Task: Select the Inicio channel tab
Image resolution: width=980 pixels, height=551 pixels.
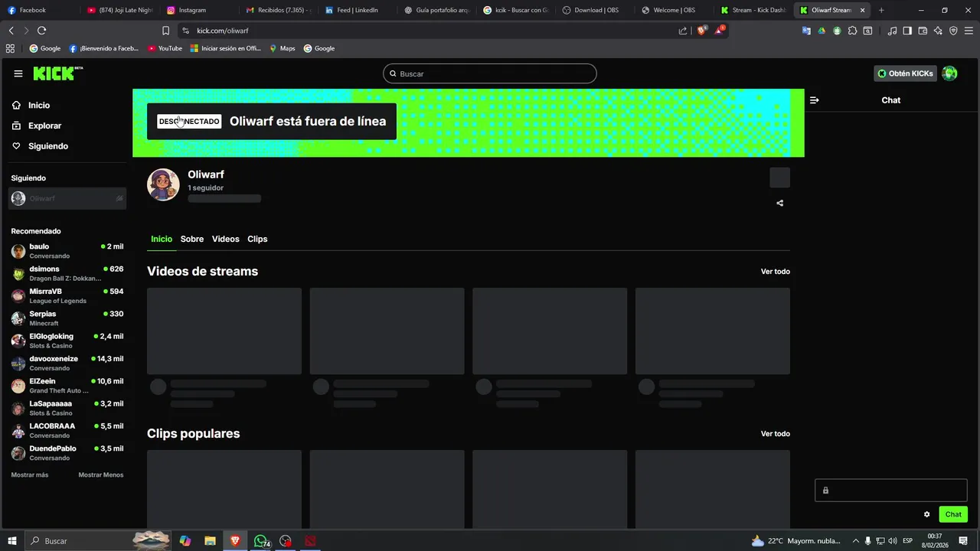Action: [x=162, y=239]
